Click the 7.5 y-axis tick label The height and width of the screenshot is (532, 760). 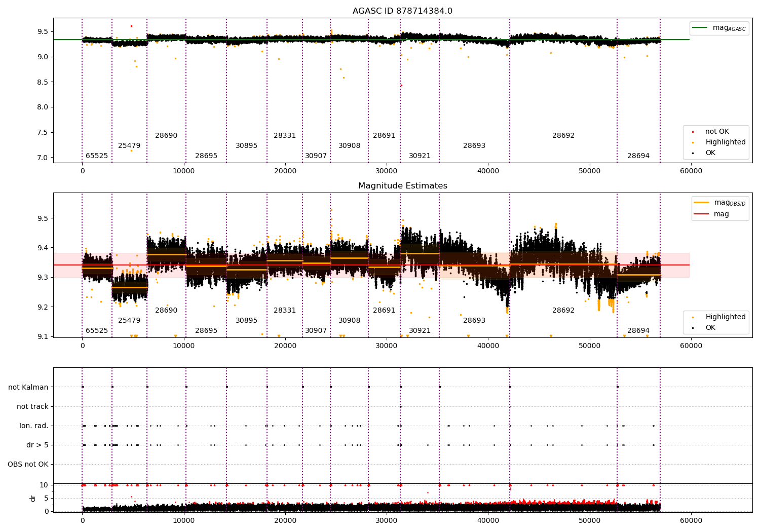pyautogui.click(x=43, y=133)
